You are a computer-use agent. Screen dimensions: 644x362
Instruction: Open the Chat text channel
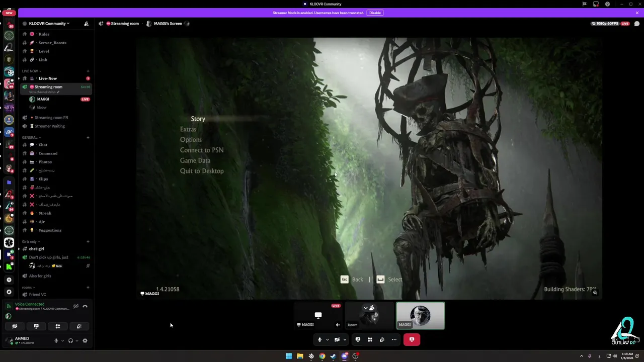pyautogui.click(x=55, y=145)
